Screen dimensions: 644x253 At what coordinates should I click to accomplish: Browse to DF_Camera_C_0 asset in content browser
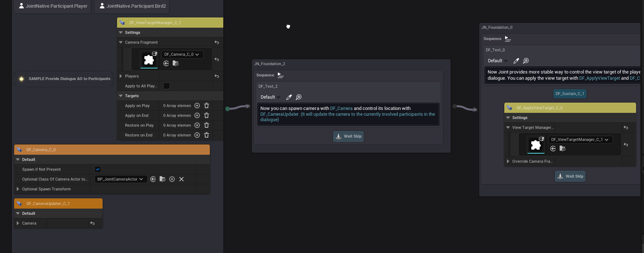(x=175, y=63)
